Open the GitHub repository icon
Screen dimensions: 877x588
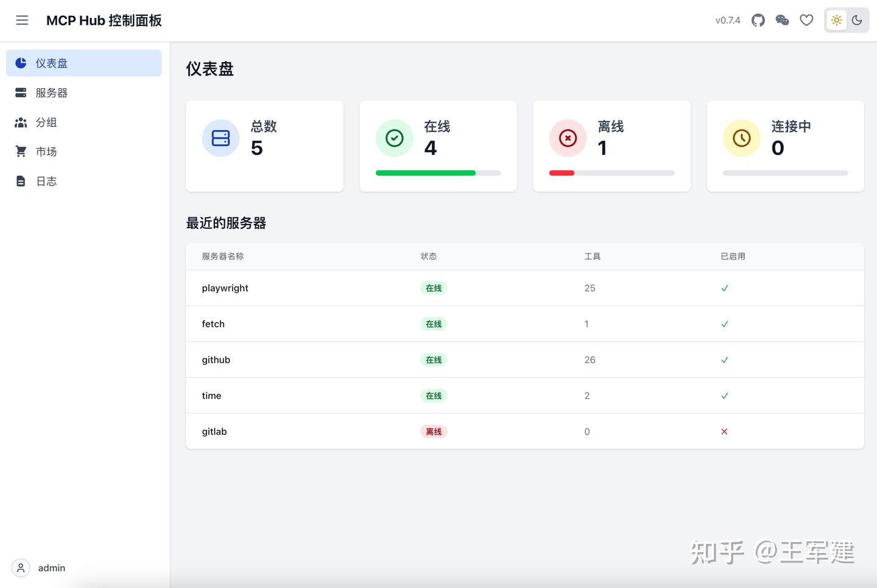pos(758,20)
